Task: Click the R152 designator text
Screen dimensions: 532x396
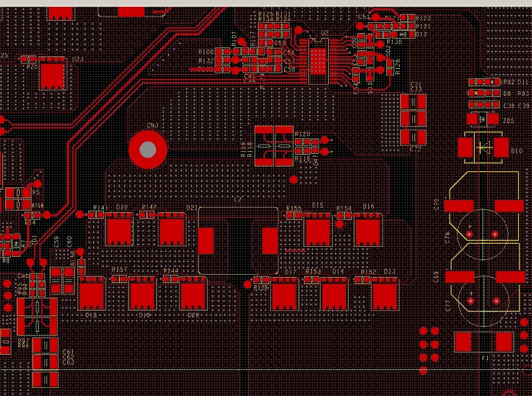Action: point(368,272)
